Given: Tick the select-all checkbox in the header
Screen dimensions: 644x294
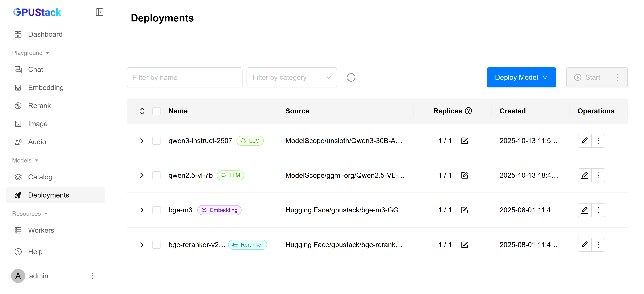Looking at the screenshot, I should tap(156, 111).
